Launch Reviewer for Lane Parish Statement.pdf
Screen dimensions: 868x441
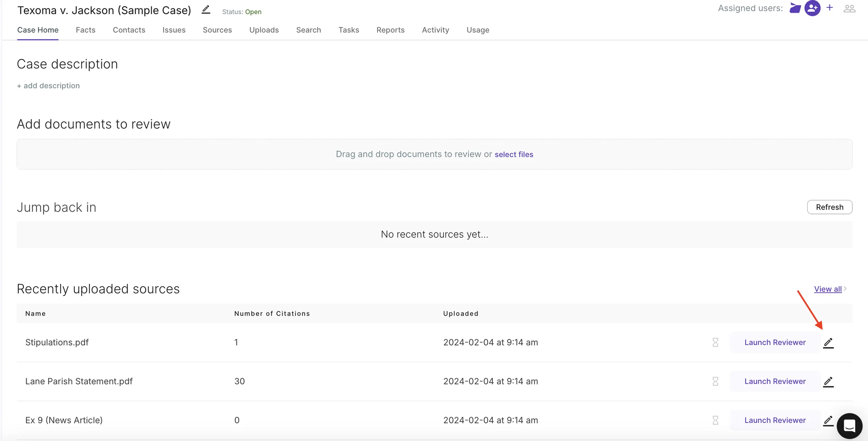(775, 381)
